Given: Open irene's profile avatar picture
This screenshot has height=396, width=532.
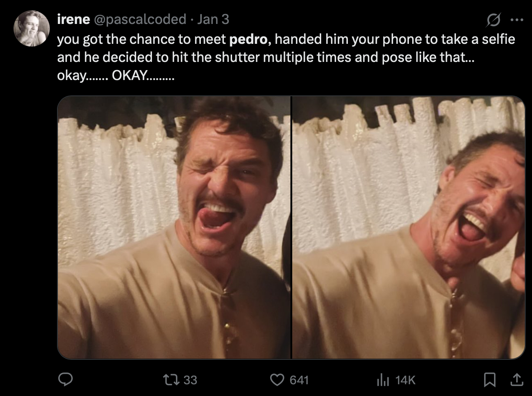Looking at the screenshot, I should pyautogui.click(x=31, y=28).
